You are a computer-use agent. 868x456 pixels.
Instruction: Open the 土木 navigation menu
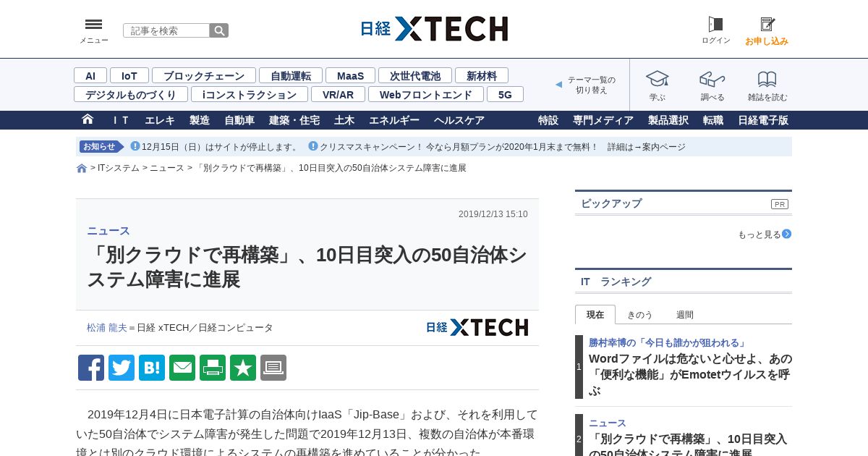point(344,120)
